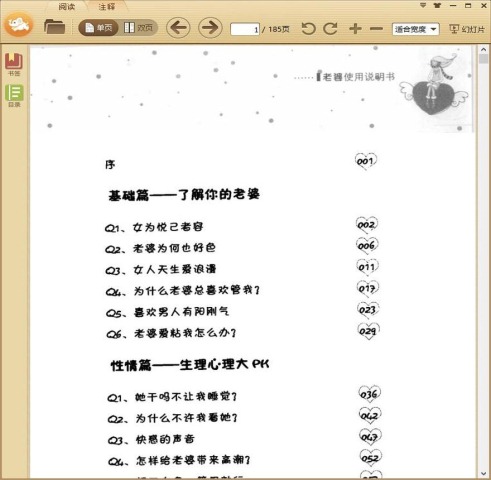
Task: Rotate page clockwise
Action: click(330, 29)
